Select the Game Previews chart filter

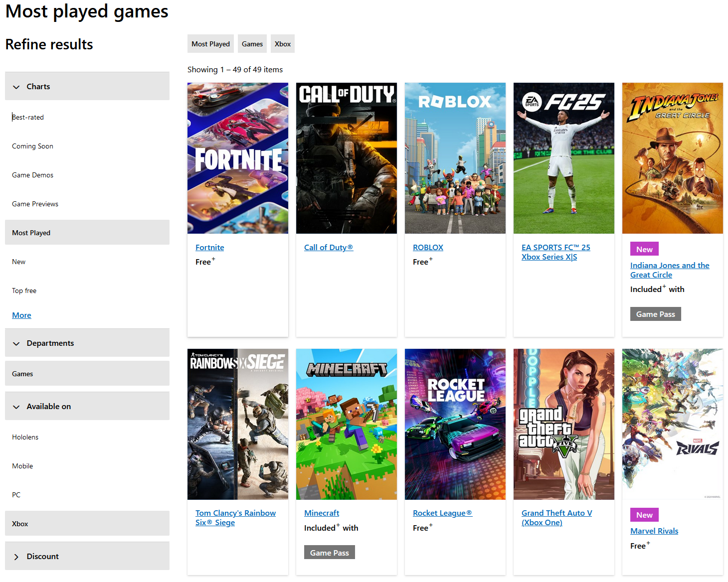tap(35, 204)
